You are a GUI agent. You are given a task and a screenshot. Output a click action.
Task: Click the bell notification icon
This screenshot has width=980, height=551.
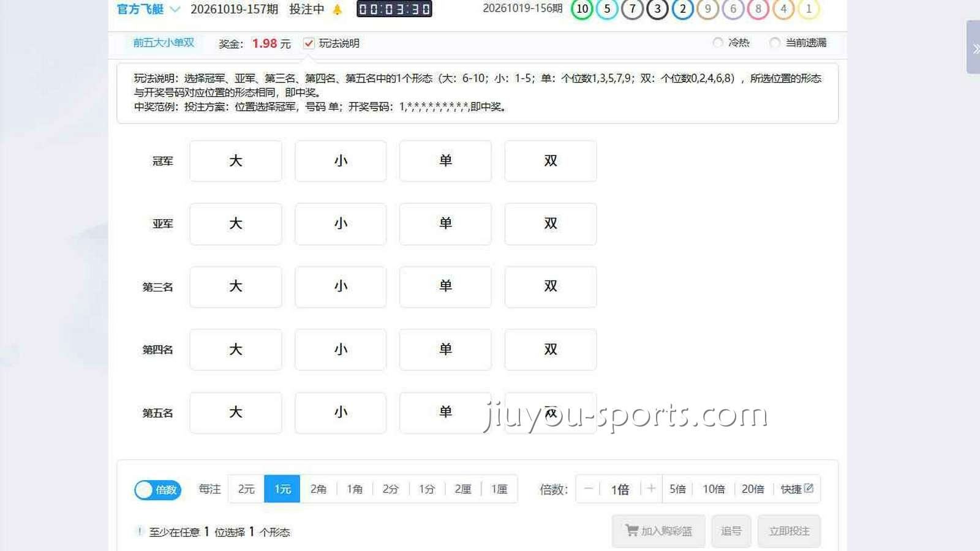(x=337, y=9)
